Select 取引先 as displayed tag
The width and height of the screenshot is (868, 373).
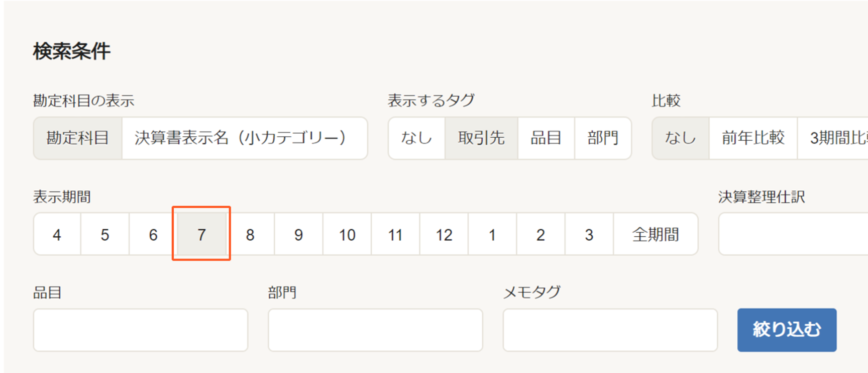pos(481,138)
